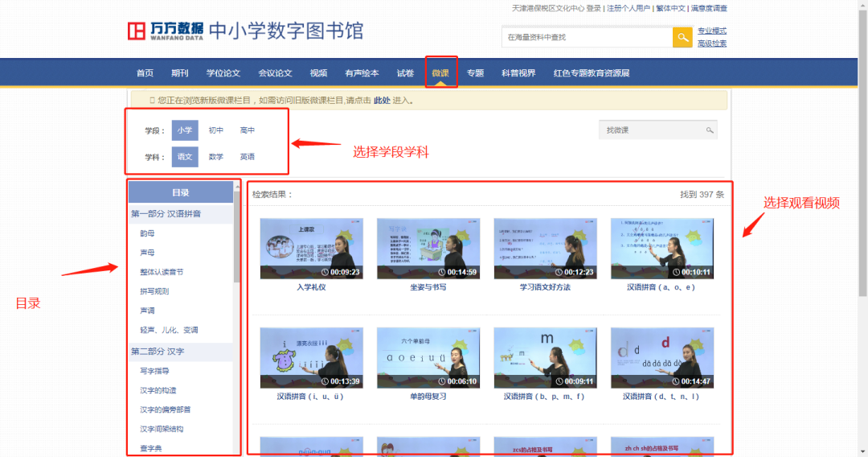
Task: Click the 单韵母复习 title text
Action: point(428,397)
